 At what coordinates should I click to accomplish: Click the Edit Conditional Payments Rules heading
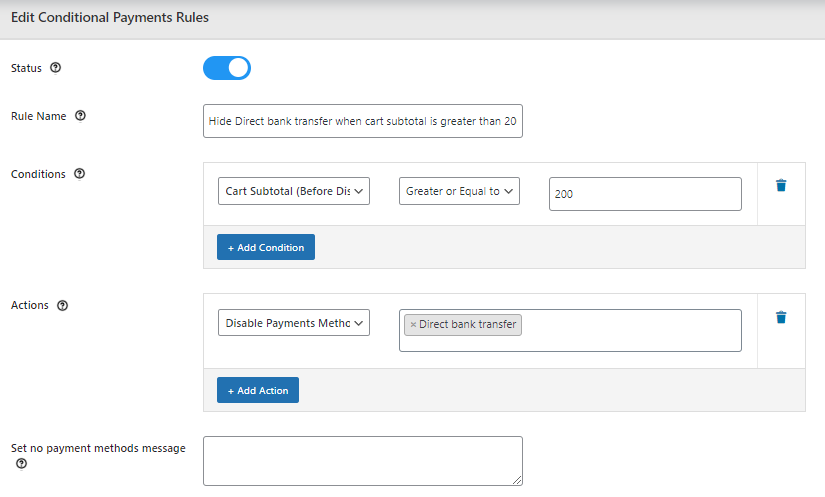(x=110, y=18)
